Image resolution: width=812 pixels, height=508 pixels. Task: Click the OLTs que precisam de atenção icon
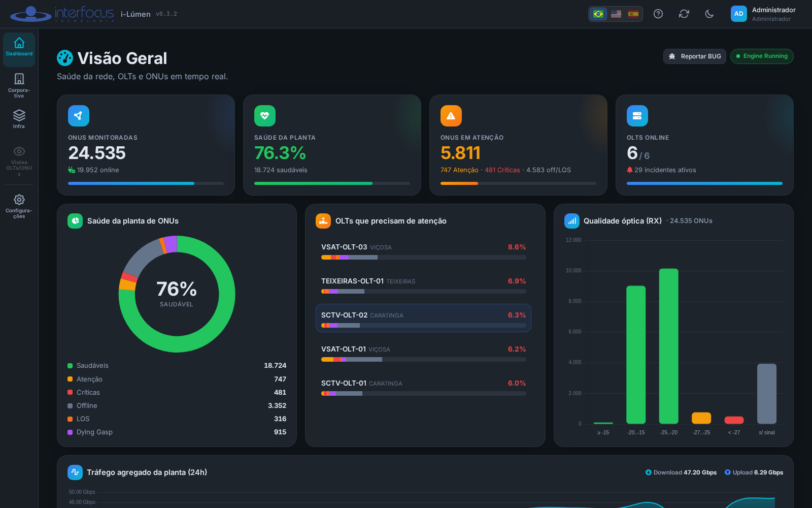point(323,221)
